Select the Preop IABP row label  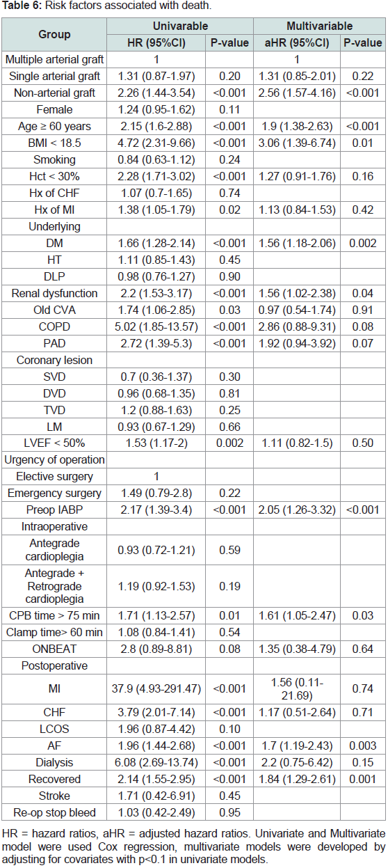click(54, 510)
